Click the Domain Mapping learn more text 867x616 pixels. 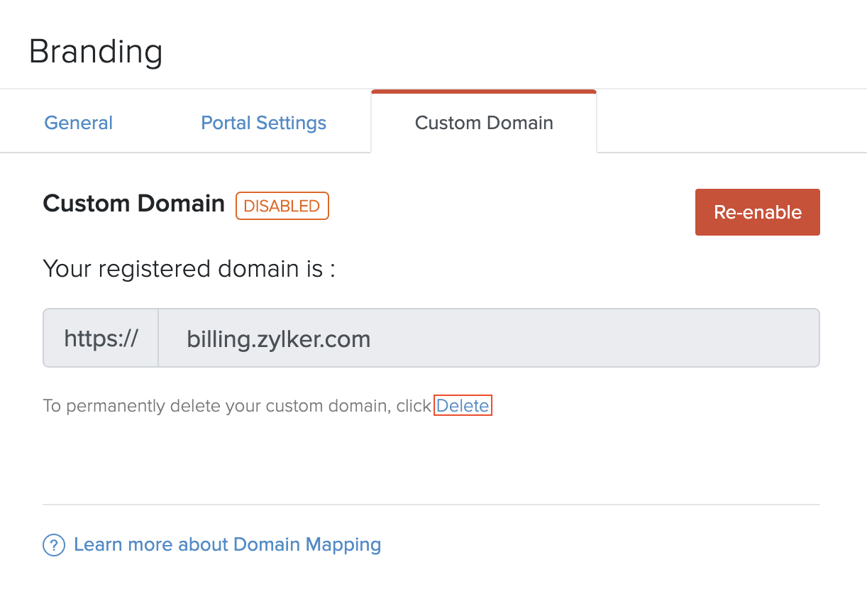click(227, 544)
